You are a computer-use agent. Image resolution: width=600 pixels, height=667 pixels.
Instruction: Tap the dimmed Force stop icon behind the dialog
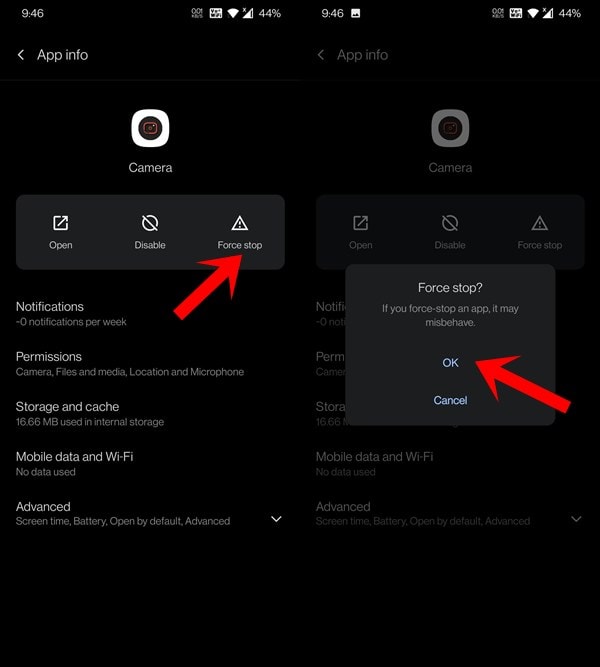(540, 223)
